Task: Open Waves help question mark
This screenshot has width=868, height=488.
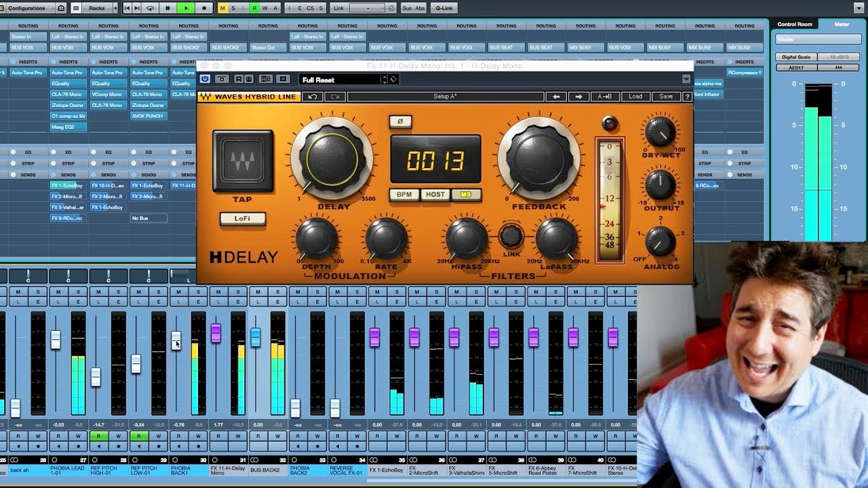Action: click(x=687, y=96)
